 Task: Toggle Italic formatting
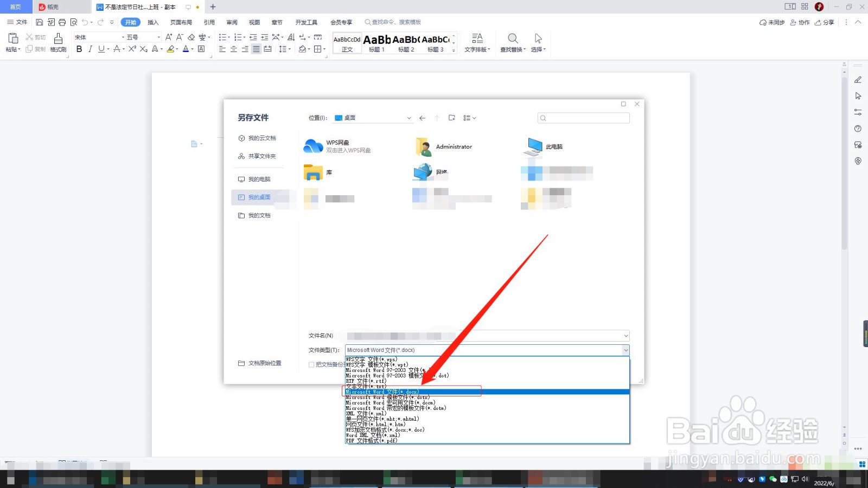(x=90, y=49)
